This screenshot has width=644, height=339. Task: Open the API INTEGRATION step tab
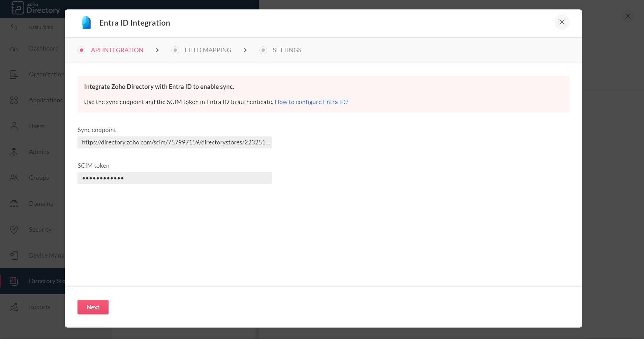coord(117,50)
